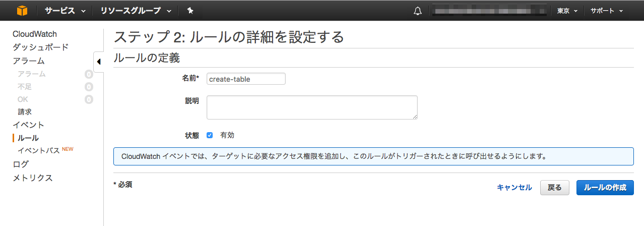This screenshot has height=226, width=644.
Task: Click into the 説明 text area
Action: tap(312, 107)
